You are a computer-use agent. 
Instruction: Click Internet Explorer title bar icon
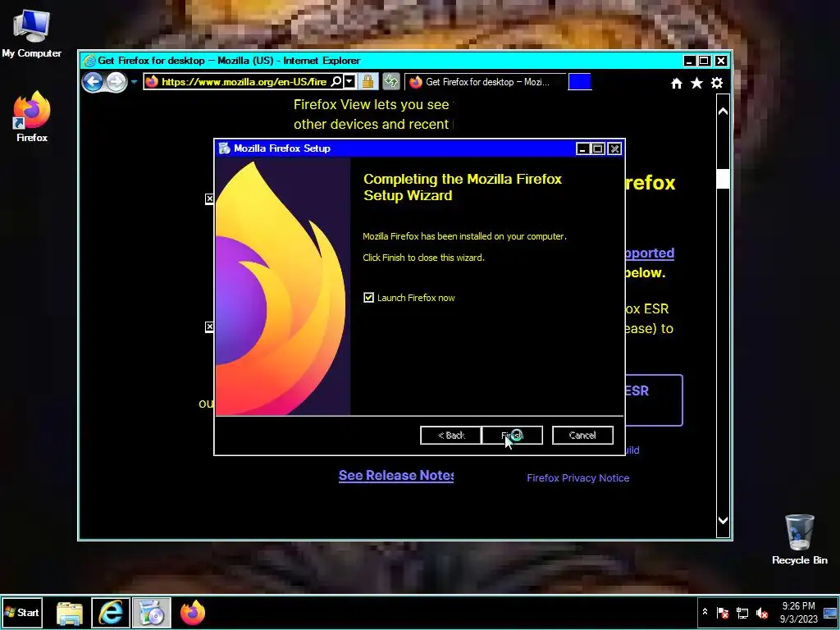click(89, 61)
